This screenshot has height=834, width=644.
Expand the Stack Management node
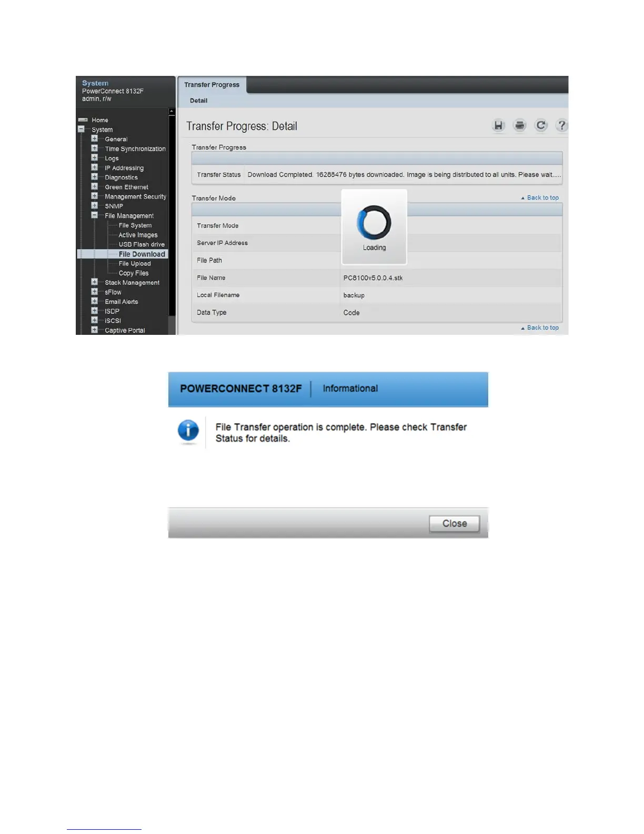(x=94, y=282)
